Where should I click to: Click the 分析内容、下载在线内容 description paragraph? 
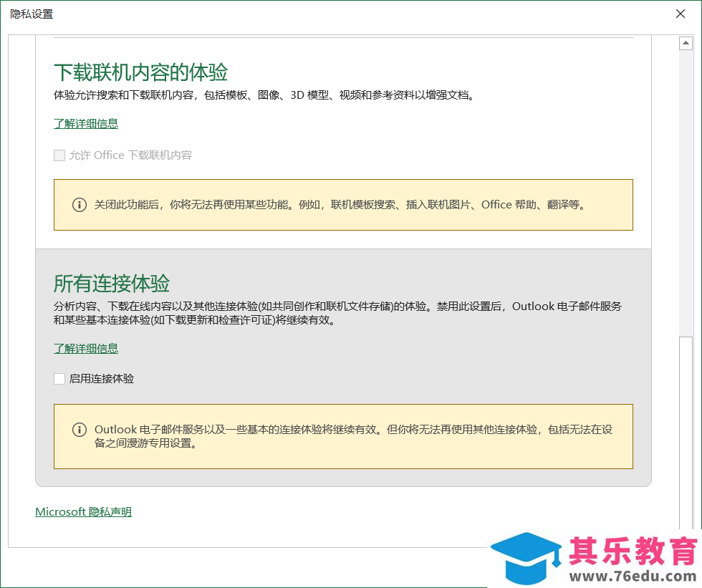[337, 313]
